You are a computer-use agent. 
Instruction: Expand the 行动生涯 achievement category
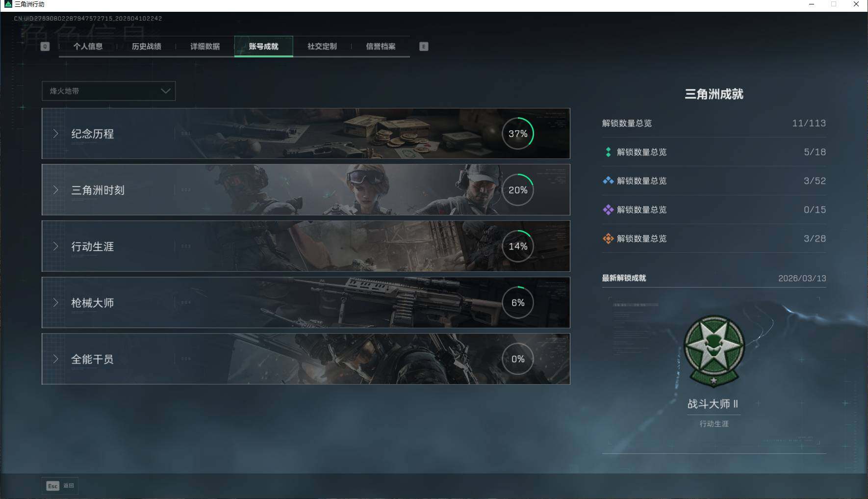306,246
